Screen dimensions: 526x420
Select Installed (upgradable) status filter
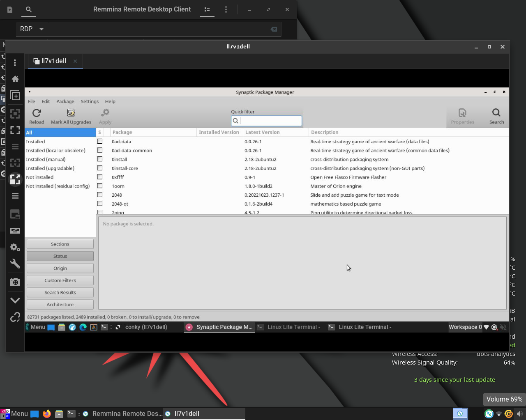60,168
